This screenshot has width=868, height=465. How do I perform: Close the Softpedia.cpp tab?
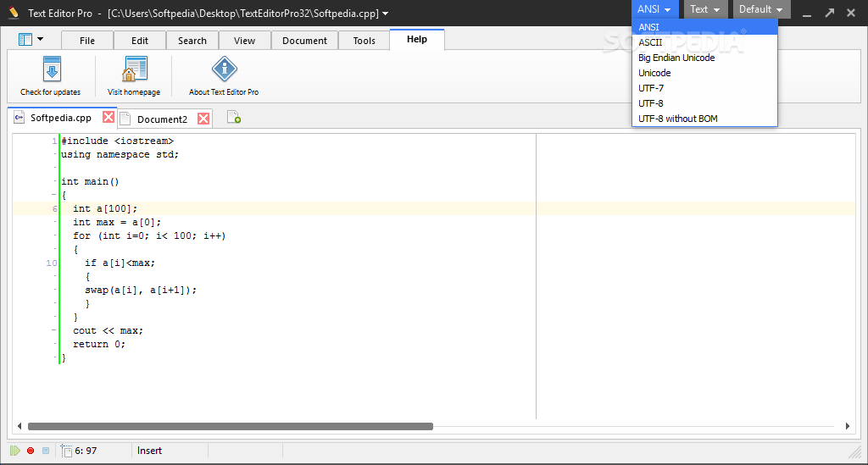[x=108, y=117]
